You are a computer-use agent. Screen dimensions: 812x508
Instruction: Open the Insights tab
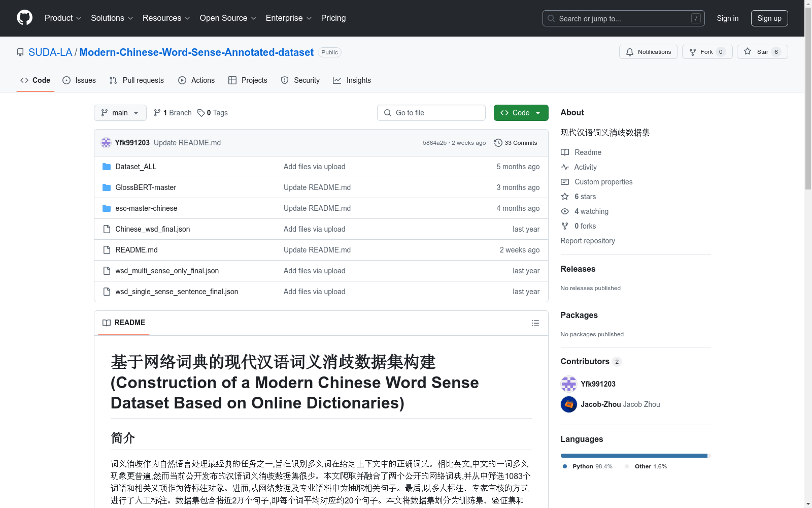[x=352, y=80]
